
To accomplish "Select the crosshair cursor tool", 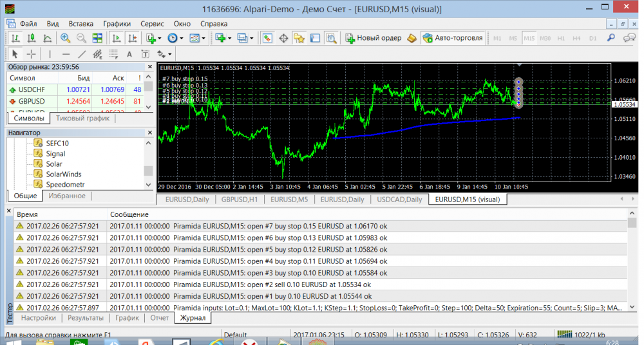I will tap(31, 54).
